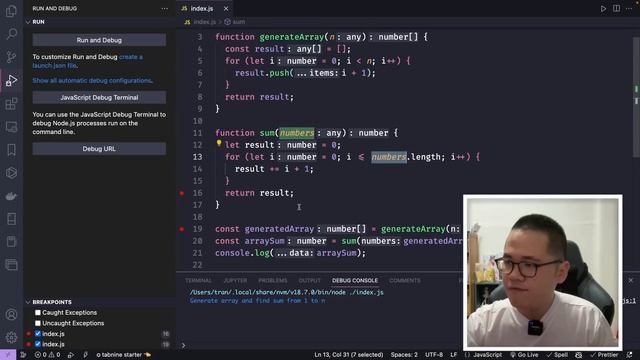Image resolution: width=640 pixels, height=360 pixels.
Task: Click the JavaScript Debug Terminal button
Action: pos(99,98)
